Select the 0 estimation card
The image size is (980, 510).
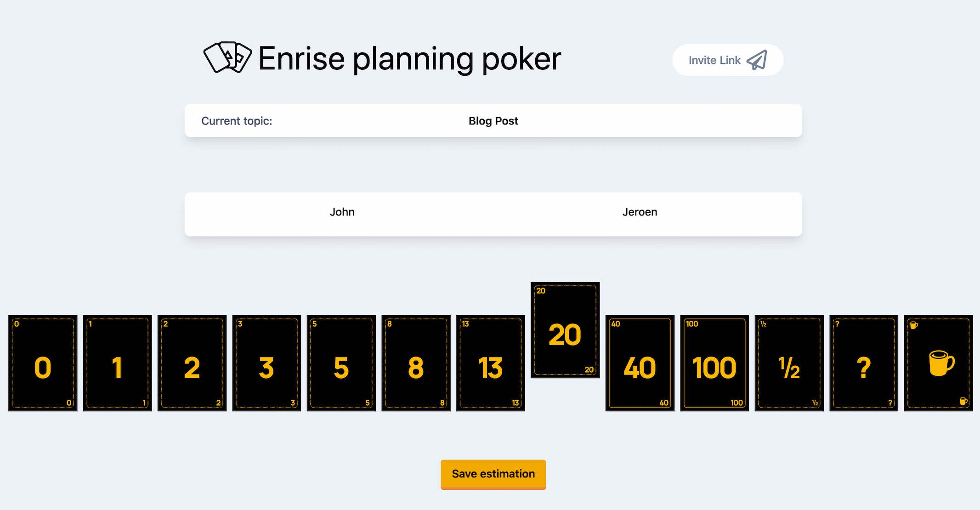pos(43,363)
